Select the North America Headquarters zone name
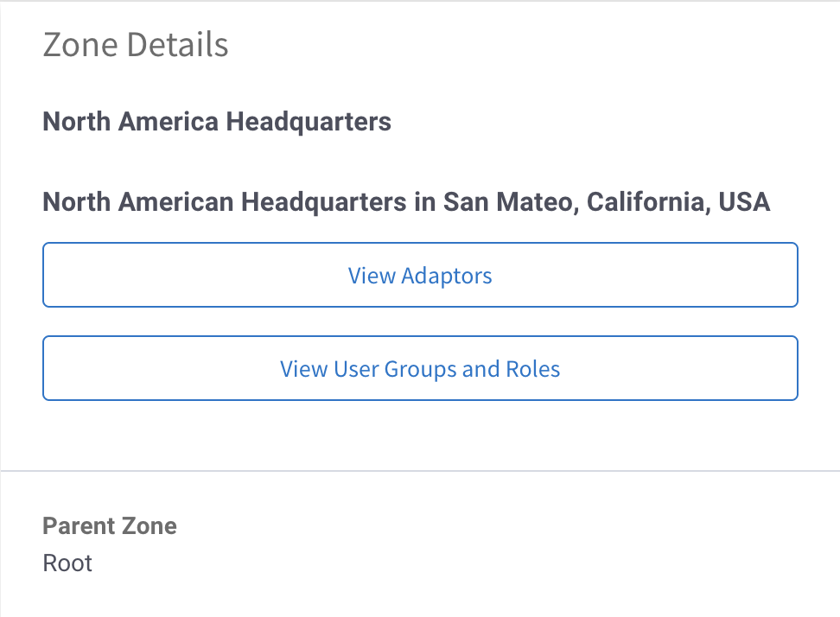Screen dimensions: 840x617 (217, 122)
